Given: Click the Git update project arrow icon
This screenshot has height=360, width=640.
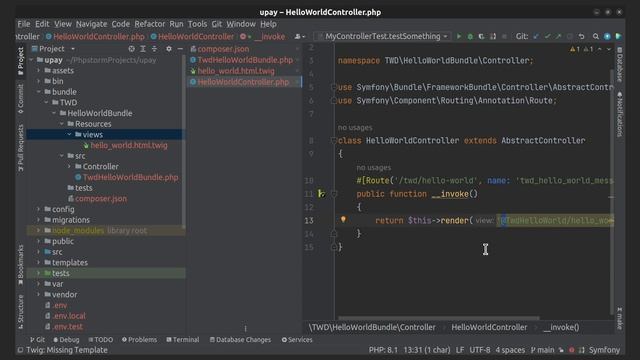Looking at the screenshot, I should click(x=536, y=36).
